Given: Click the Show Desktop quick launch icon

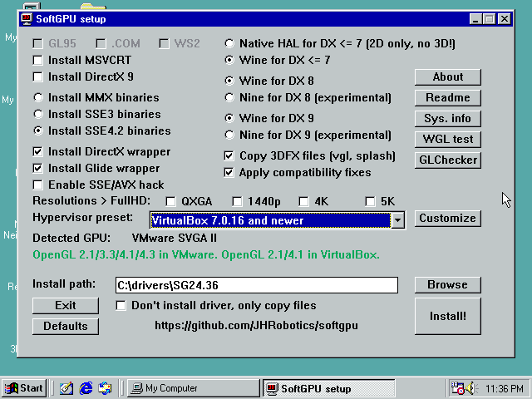Looking at the screenshot, I should pos(66,388).
